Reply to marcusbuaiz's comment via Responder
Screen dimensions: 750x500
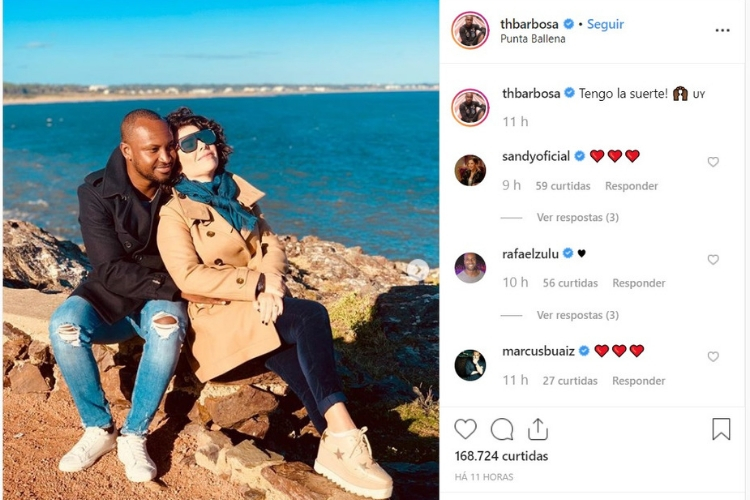(639, 381)
